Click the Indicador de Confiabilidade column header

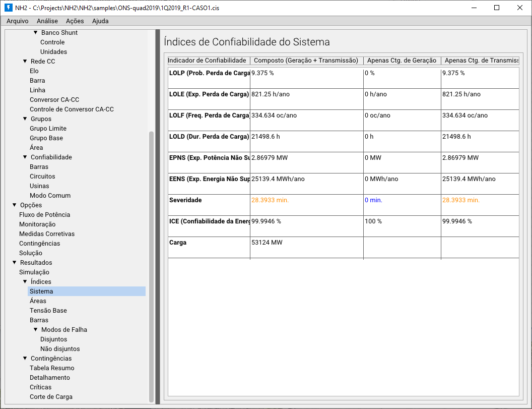(x=209, y=61)
